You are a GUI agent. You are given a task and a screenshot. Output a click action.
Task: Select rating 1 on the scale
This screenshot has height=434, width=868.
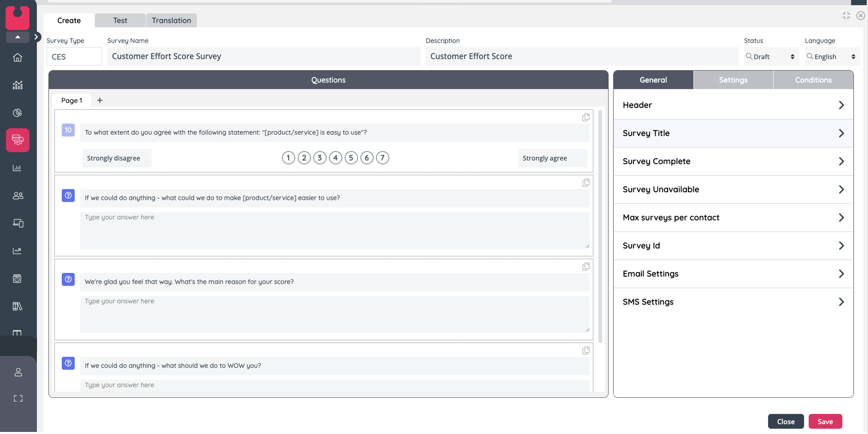point(288,158)
